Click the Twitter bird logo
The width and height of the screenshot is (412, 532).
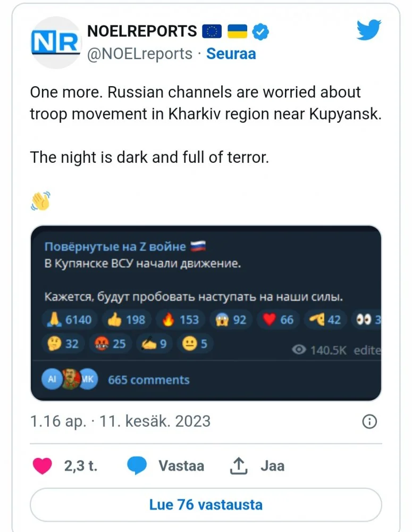pyautogui.click(x=368, y=30)
